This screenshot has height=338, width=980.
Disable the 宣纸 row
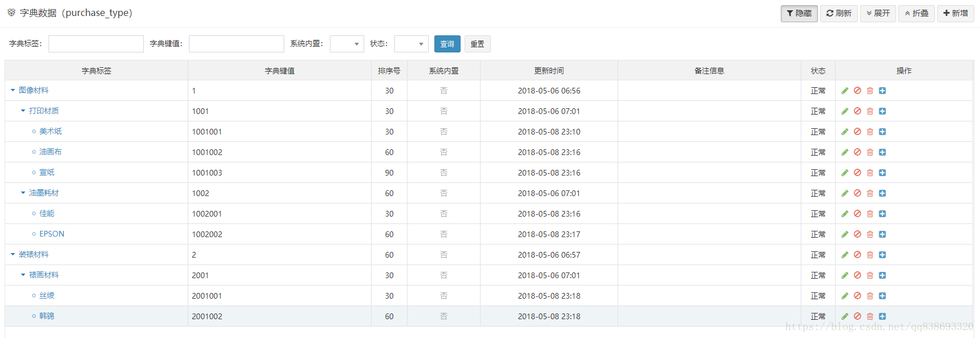pos(857,173)
